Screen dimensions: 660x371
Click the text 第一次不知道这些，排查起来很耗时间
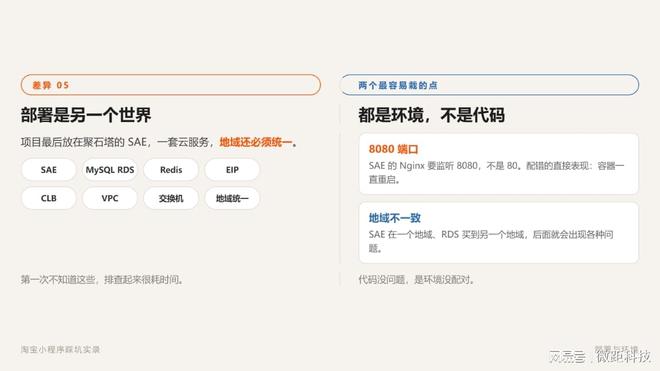tap(102, 279)
